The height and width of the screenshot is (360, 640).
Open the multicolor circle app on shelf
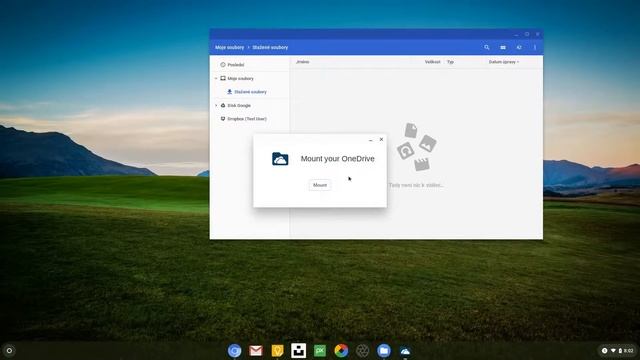coord(341,350)
